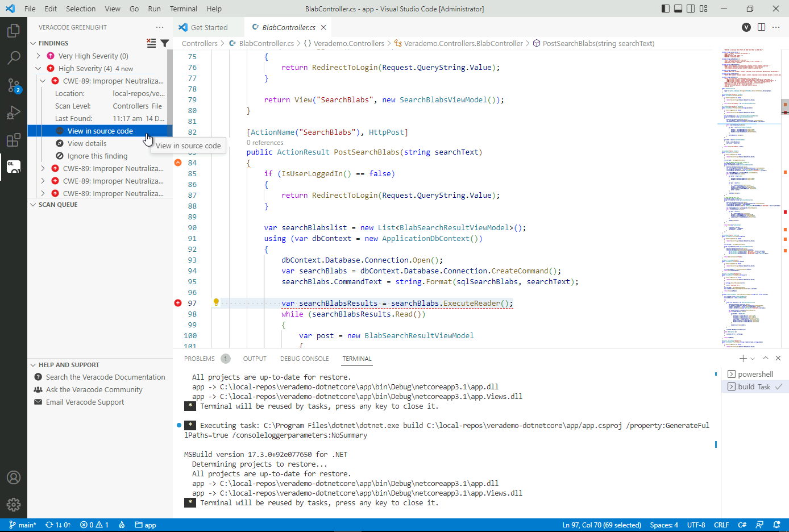789x532 pixels.
Task: Close the terminal panel
Action: [x=778, y=358]
